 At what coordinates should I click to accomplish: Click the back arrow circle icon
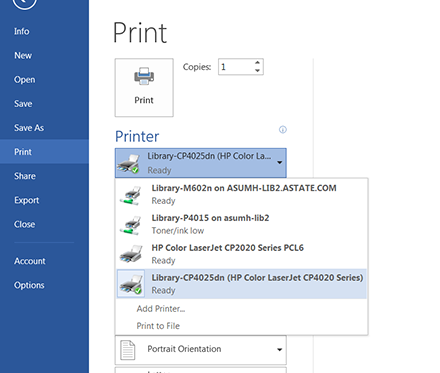(x=24, y=3)
